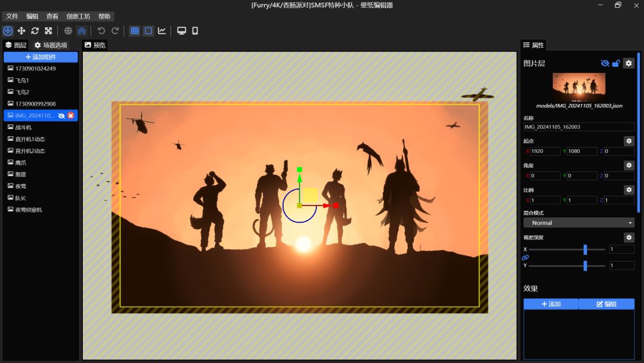Viewport: 644px width, 363px height.
Task: Click the redo arrow icon
Action: point(115,30)
